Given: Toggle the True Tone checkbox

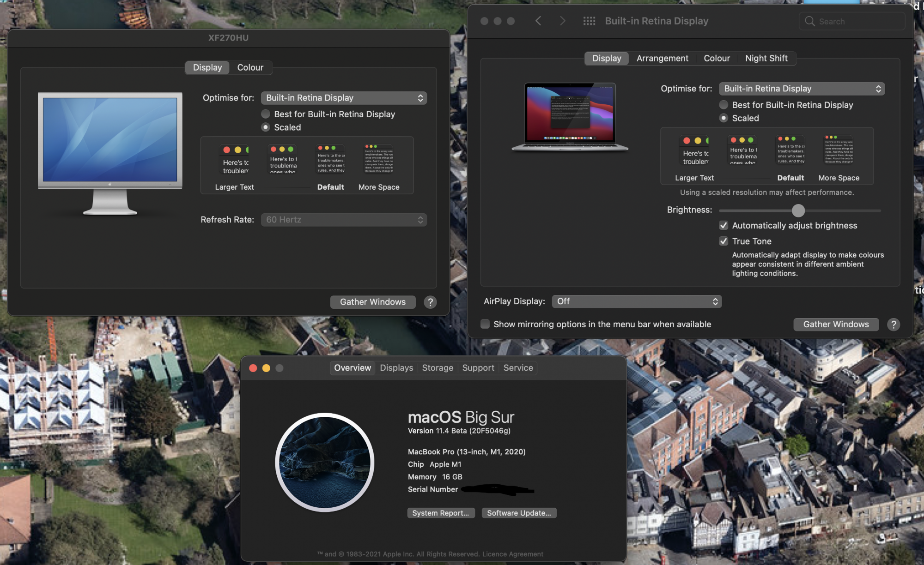Looking at the screenshot, I should click(724, 241).
